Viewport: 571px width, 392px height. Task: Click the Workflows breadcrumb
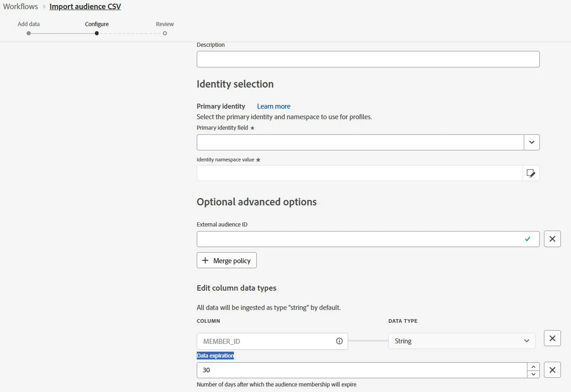pos(21,7)
